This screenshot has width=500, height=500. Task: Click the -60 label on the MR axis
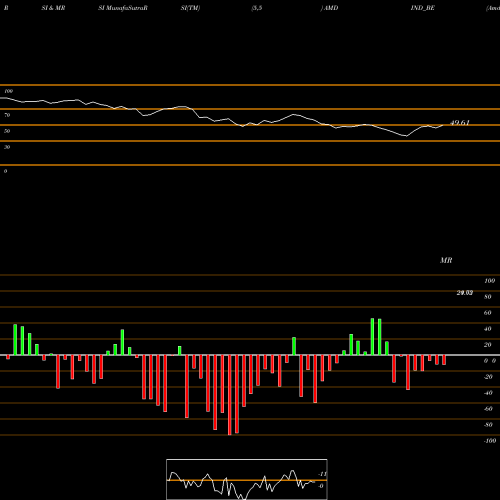[488, 409]
